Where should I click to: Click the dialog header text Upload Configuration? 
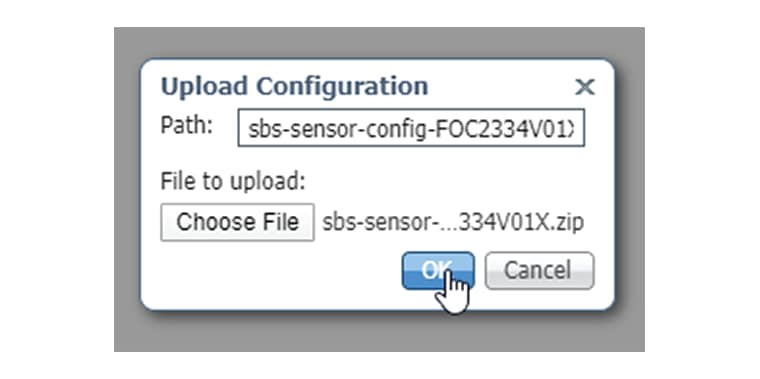[x=294, y=86]
